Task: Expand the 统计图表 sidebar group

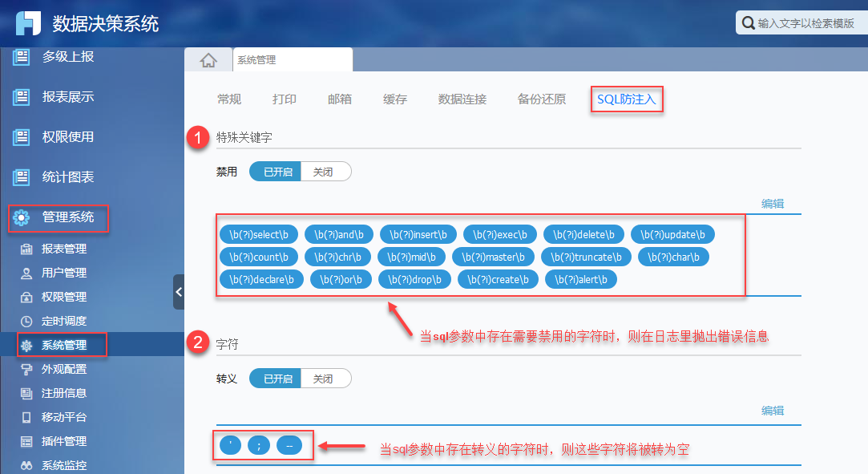Action: click(68, 177)
